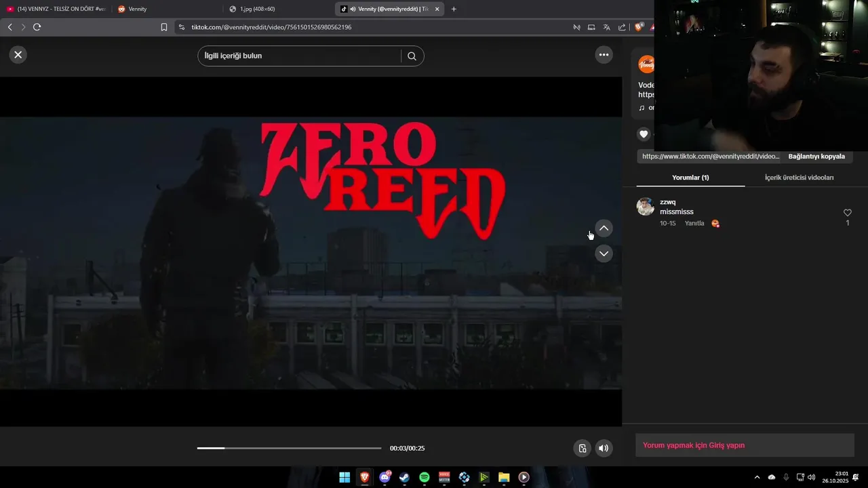The image size is (868, 488).
Task: Open the network and volume quick settings
Action: pos(806,477)
